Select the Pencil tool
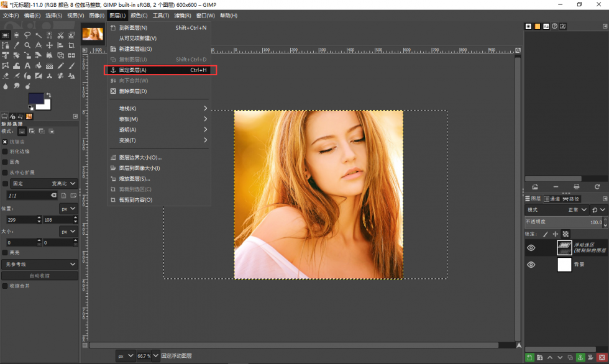Screen dimensions: 609x364 pos(61,66)
